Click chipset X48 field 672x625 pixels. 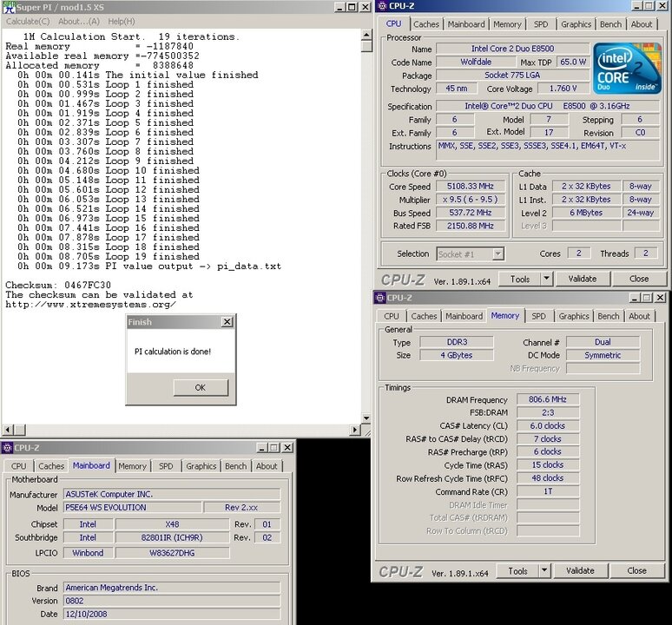(172, 524)
